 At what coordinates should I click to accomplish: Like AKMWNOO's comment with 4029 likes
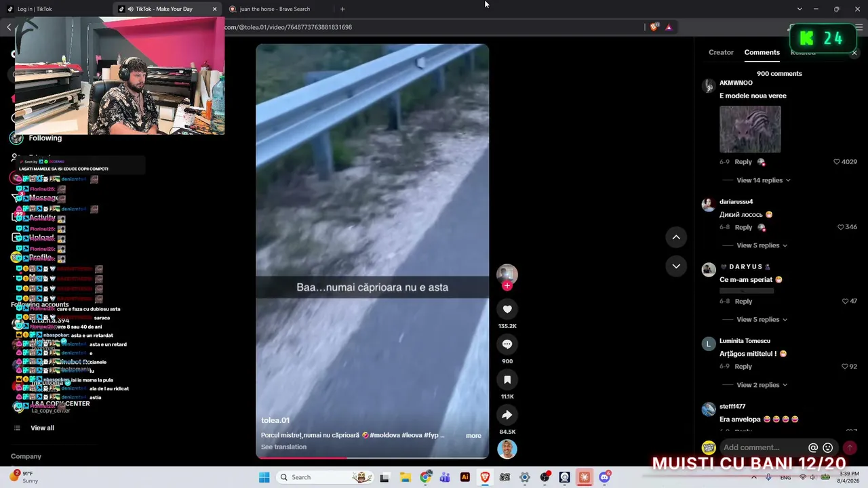pyautogui.click(x=837, y=162)
